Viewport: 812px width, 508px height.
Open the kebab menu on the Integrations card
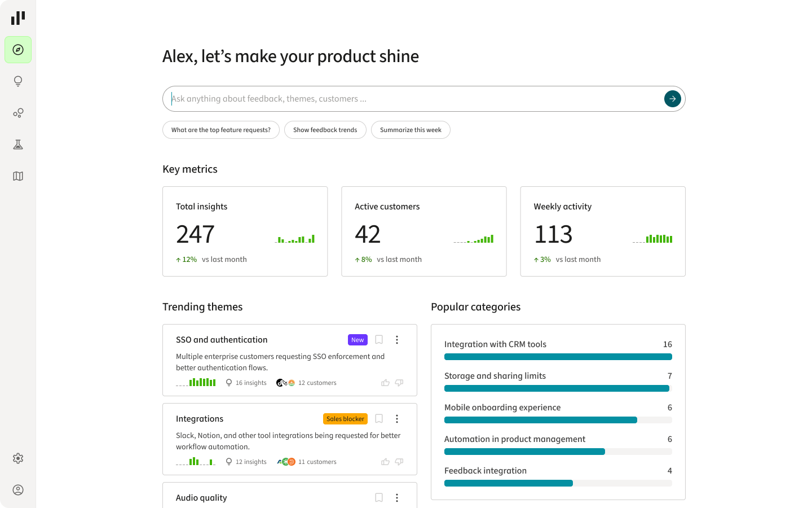(x=396, y=418)
